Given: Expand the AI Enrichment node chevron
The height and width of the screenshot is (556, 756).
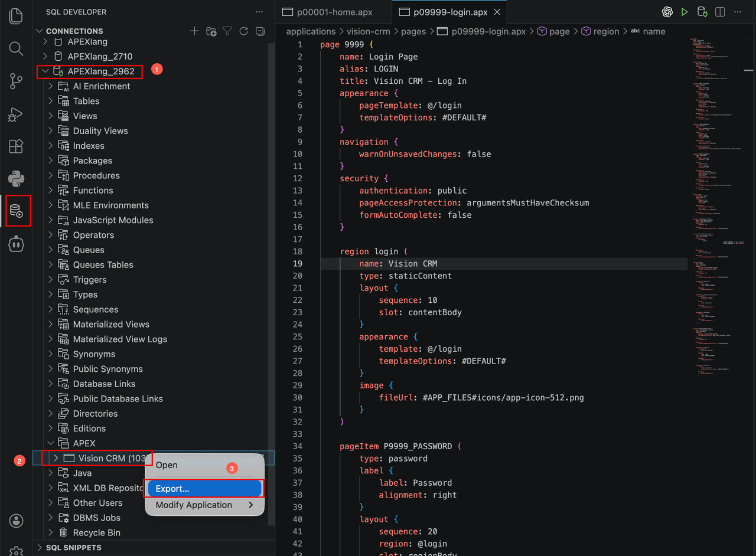Looking at the screenshot, I should pos(51,86).
